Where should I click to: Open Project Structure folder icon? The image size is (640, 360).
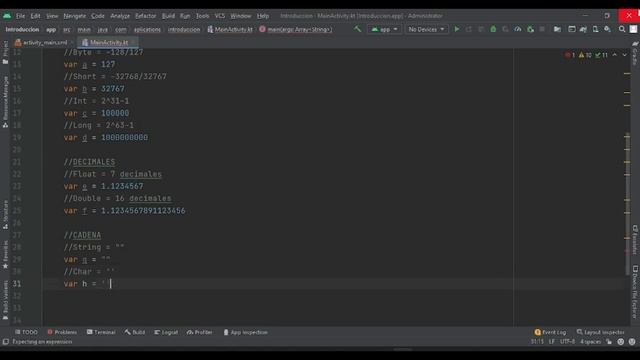557,29
